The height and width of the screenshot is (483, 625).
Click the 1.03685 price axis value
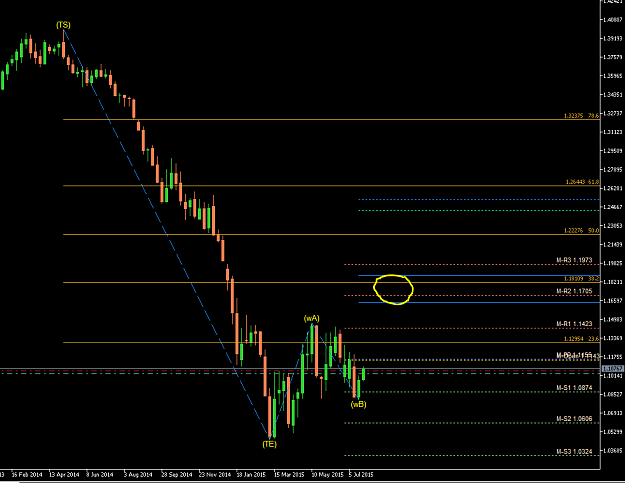(613, 450)
